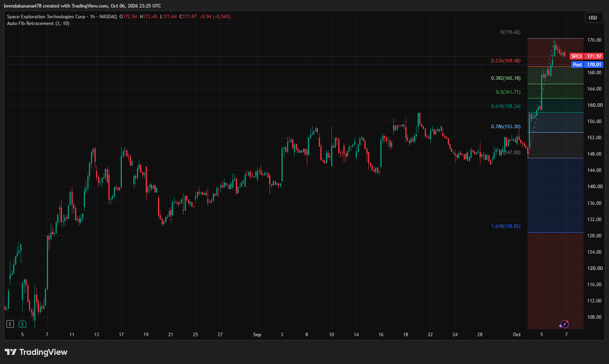Click the low value L171.64
The width and height of the screenshot is (609, 364).
[x=168, y=17]
